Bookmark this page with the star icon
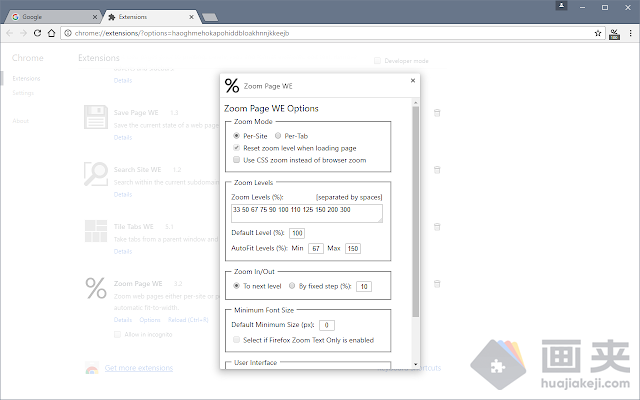The height and width of the screenshot is (400, 640). click(598, 33)
